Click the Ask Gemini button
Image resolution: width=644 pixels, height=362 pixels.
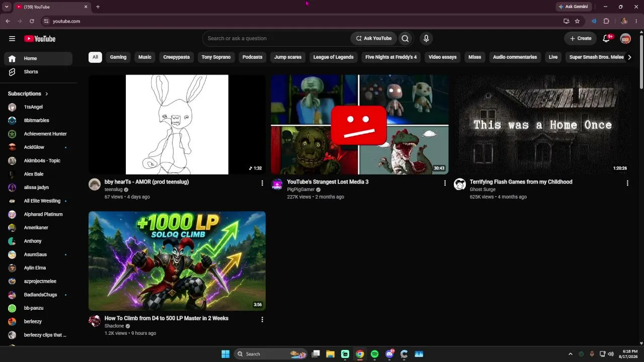pos(573,7)
